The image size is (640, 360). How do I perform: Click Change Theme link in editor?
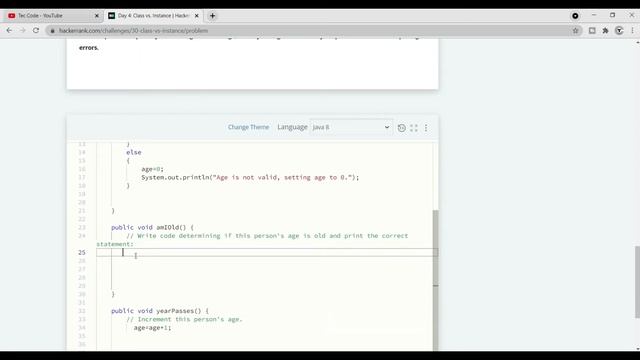[x=248, y=127]
